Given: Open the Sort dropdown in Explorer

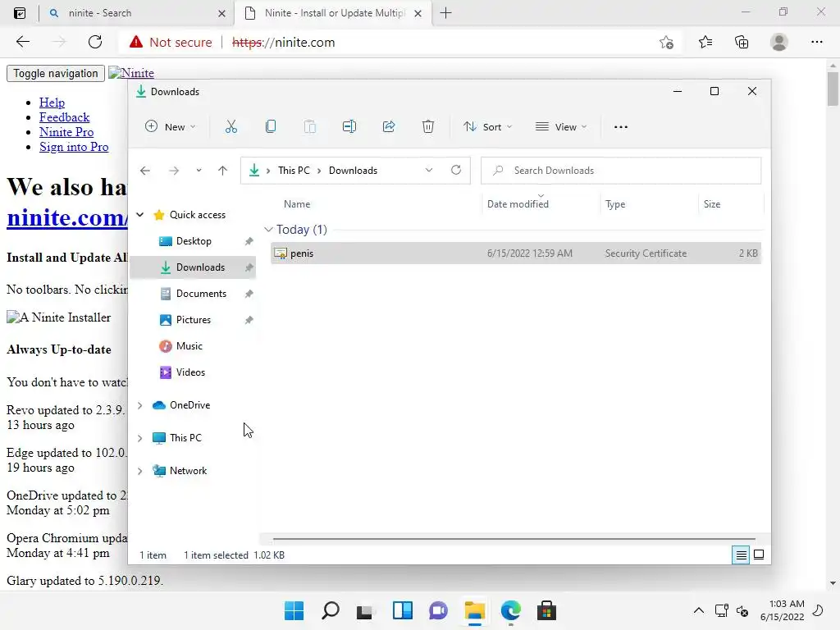Looking at the screenshot, I should click(x=487, y=127).
